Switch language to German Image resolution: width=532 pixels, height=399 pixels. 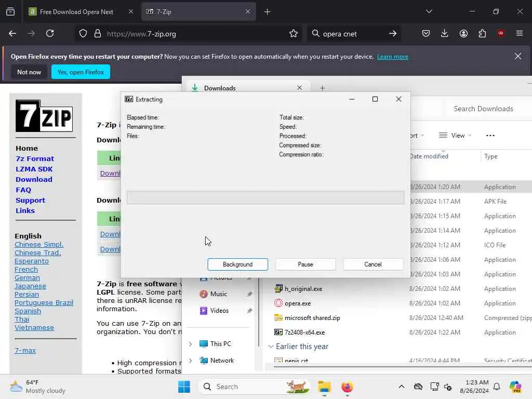point(27,278)
